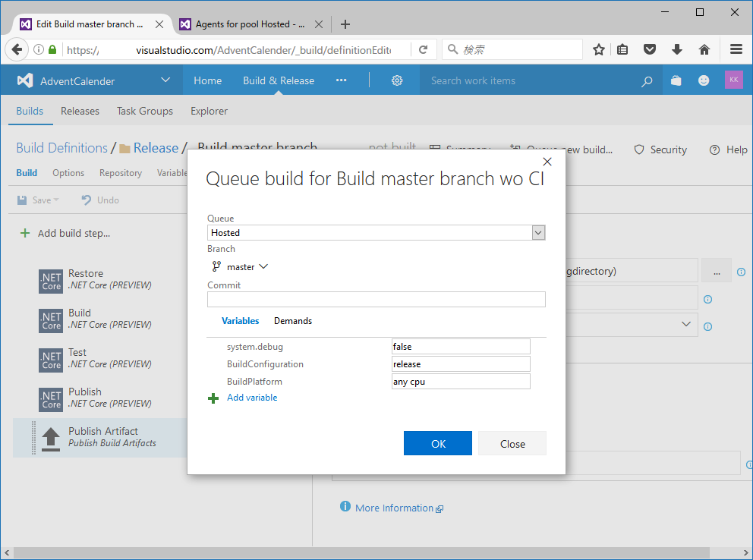Switch to the Options definition tab
This screenshot has height=560, width=753.
68,173
